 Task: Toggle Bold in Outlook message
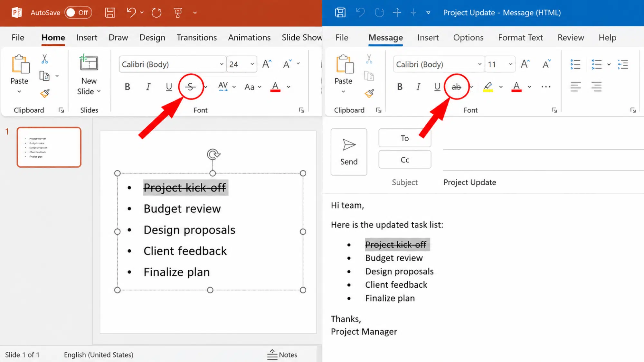400,87
